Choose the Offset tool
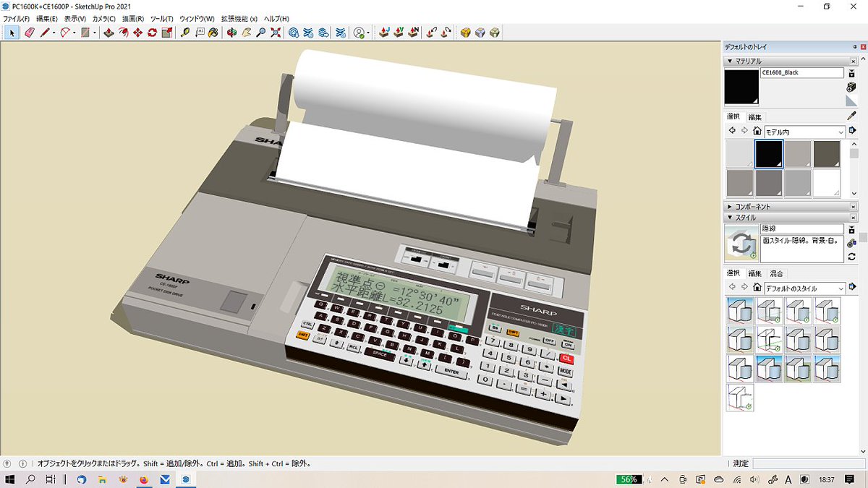 123,33
